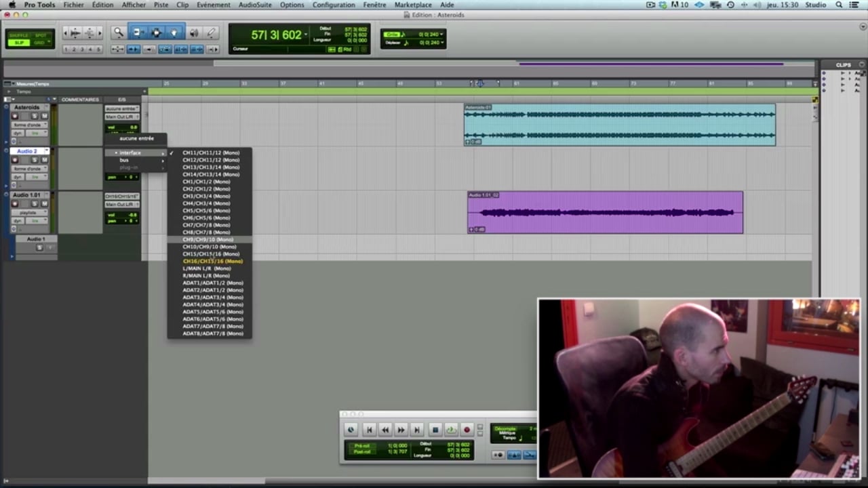The height and width of the screenshot is (488, 868).
Task: Open Audio 1.01 Main Out L/R selector
Action: [121, 205]
